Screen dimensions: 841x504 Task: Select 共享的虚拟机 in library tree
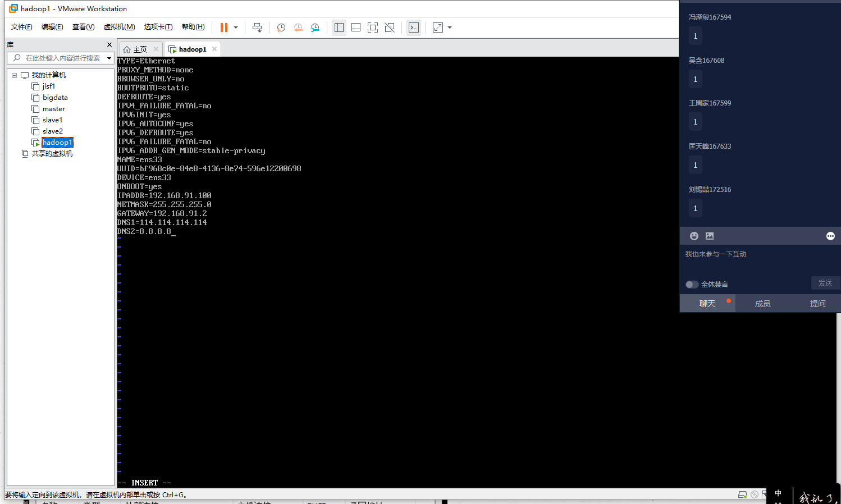point(52,154)
